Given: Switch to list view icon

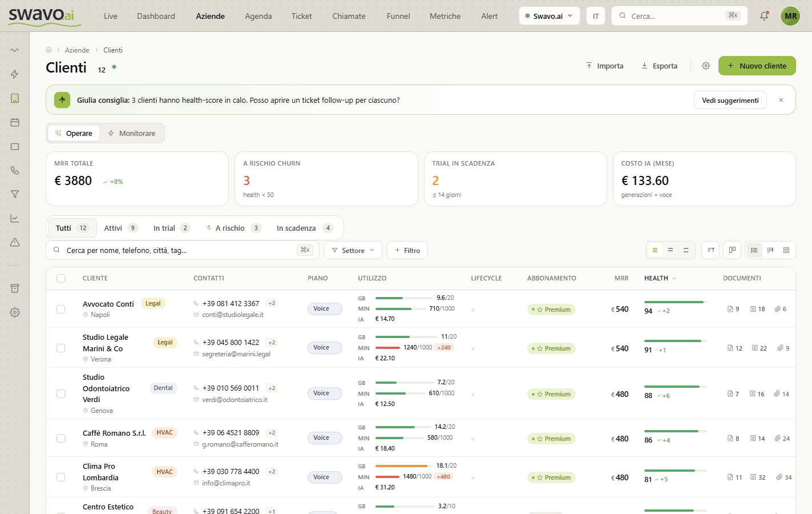Looking at the screenshot, I should [x=754, y=250].
